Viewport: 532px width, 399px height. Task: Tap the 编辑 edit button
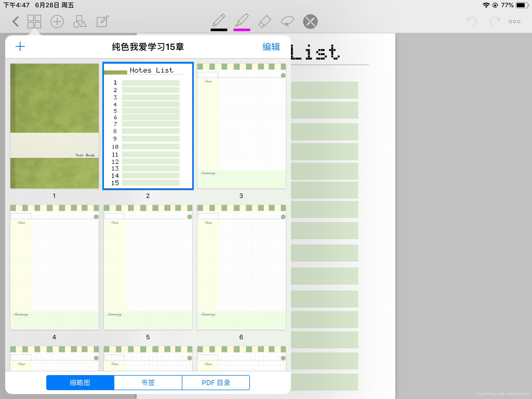click(x=271, y=47)
